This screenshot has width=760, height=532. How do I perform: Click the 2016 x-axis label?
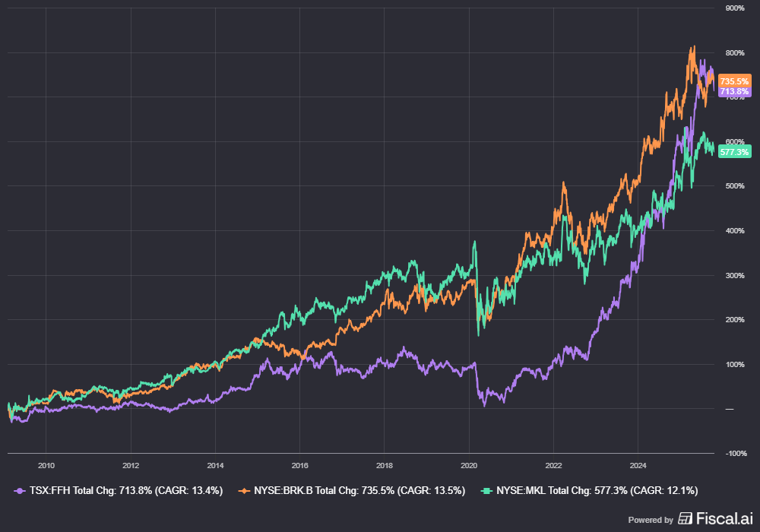pyautogui.click(x=300, y=466)
